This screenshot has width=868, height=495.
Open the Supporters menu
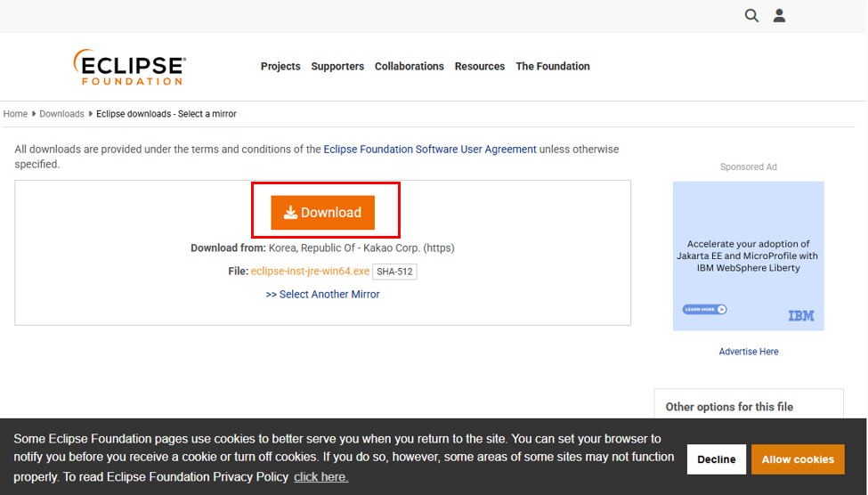(x=337, y=67)
